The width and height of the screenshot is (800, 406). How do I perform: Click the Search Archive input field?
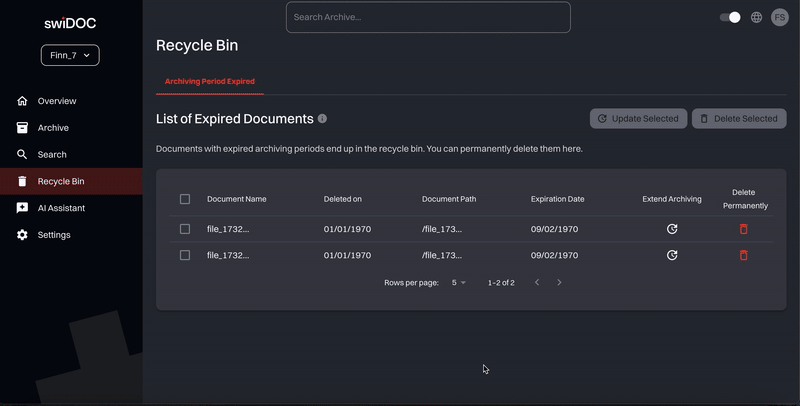click(428, 17)
